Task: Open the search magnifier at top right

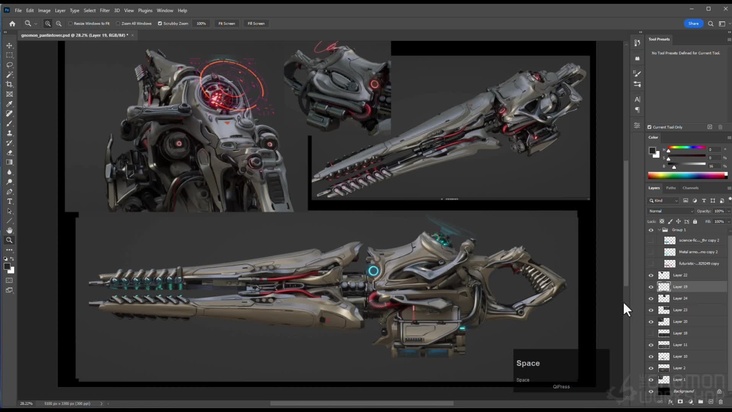Action: [x=711, y=23]
